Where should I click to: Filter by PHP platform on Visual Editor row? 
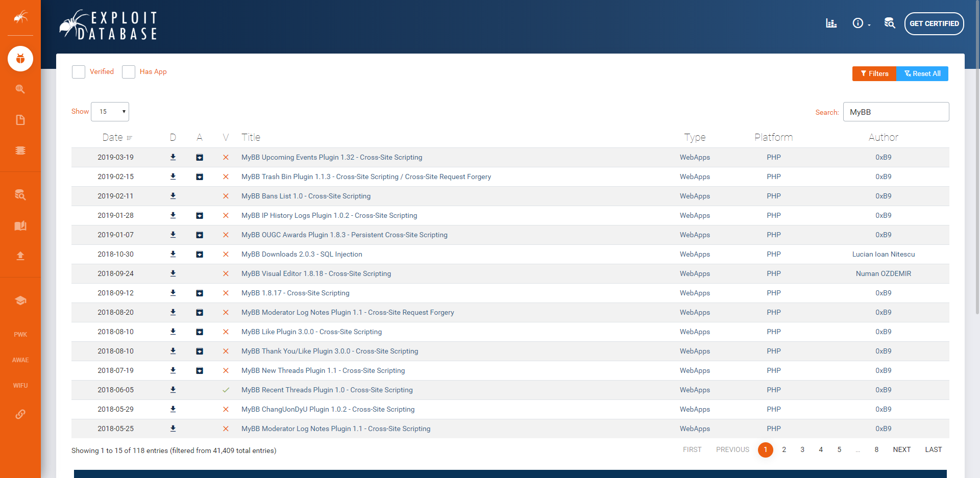(774, 273)
